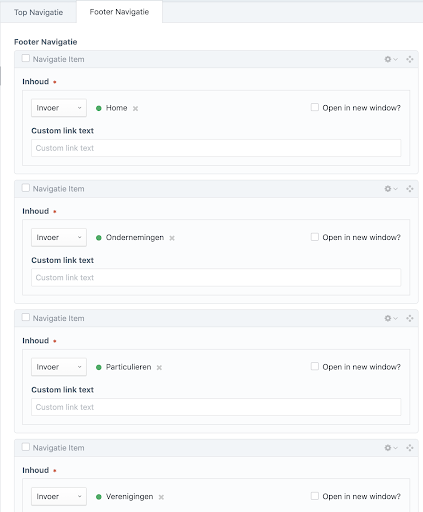Click Custom link text field under Home
Image resolution: width=423 pixels, height=512 pixels.
216,148
